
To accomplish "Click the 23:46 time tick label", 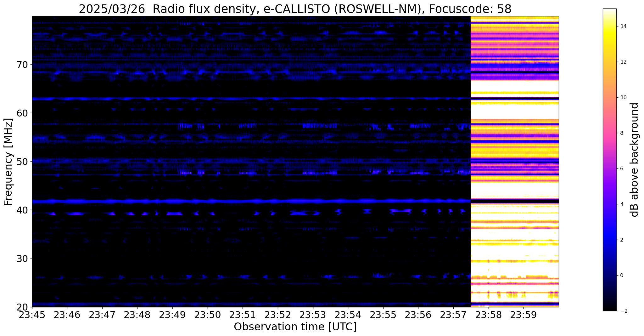I will (67, 315).
